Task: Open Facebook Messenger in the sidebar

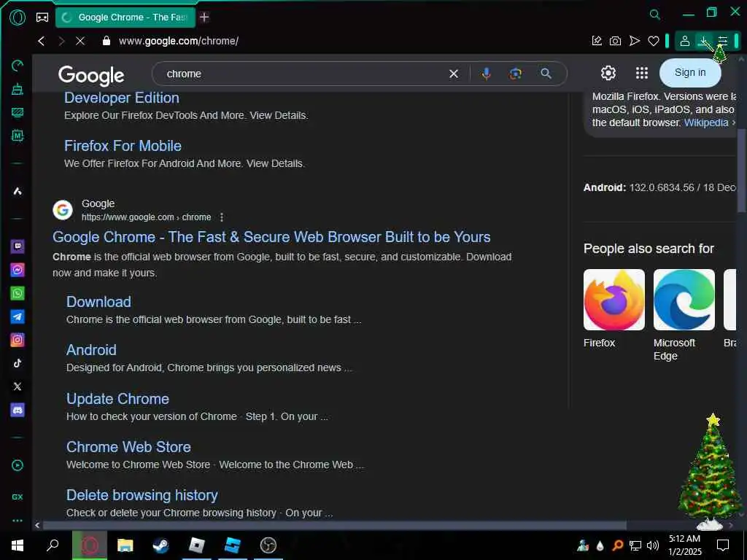Action: coord(18,270)
